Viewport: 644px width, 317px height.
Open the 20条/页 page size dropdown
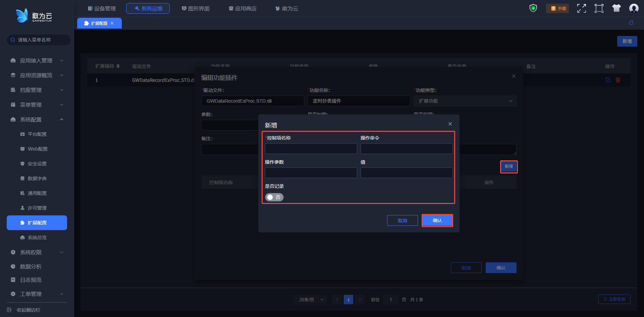(311, 300)
